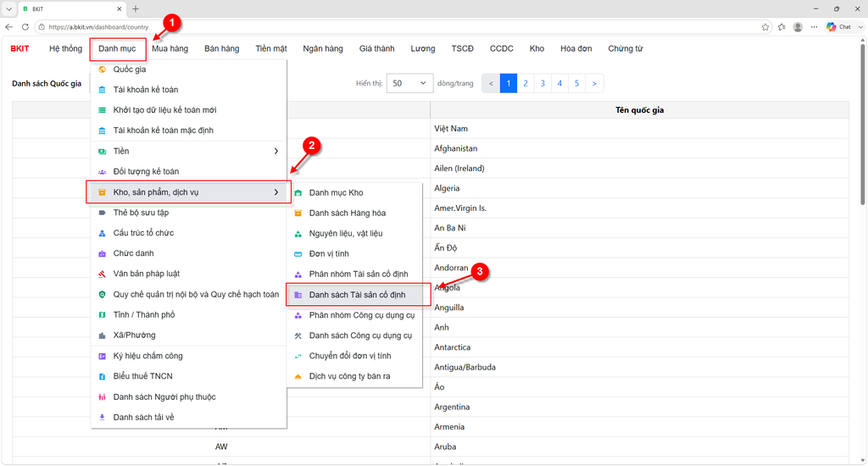868x466 pixels.
Task: Open the Tiền mặt menu
Action: pyautogui.click(x=271, y=48)
